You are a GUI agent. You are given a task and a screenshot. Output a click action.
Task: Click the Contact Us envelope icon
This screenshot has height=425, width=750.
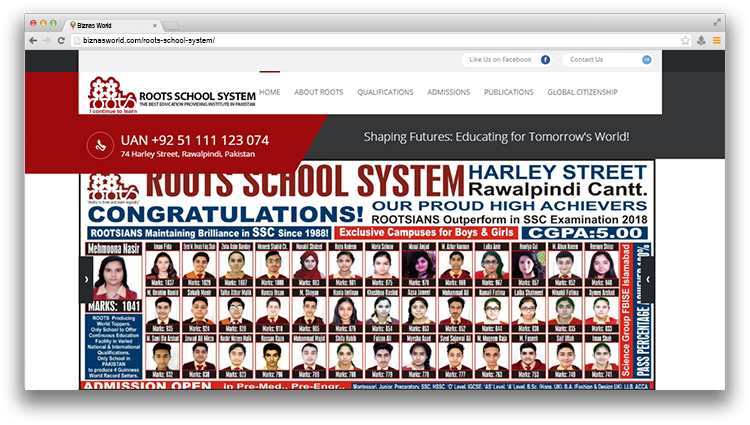(646, 60)
